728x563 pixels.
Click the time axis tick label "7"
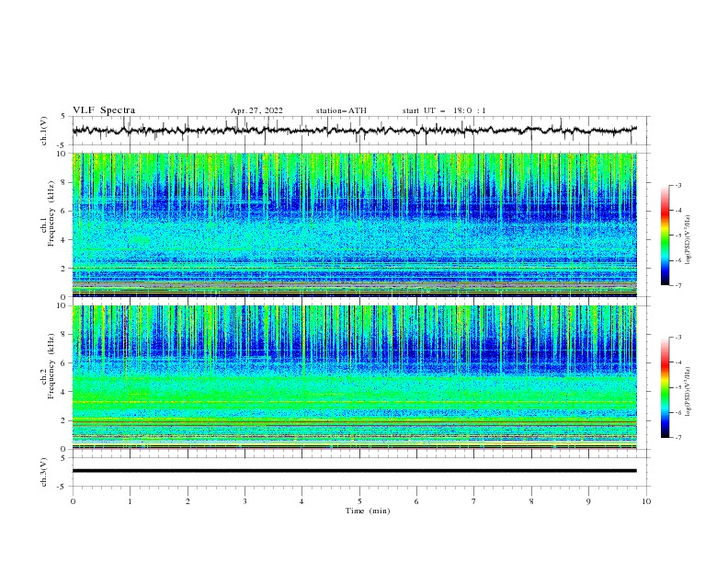click(x=474, y=501)
